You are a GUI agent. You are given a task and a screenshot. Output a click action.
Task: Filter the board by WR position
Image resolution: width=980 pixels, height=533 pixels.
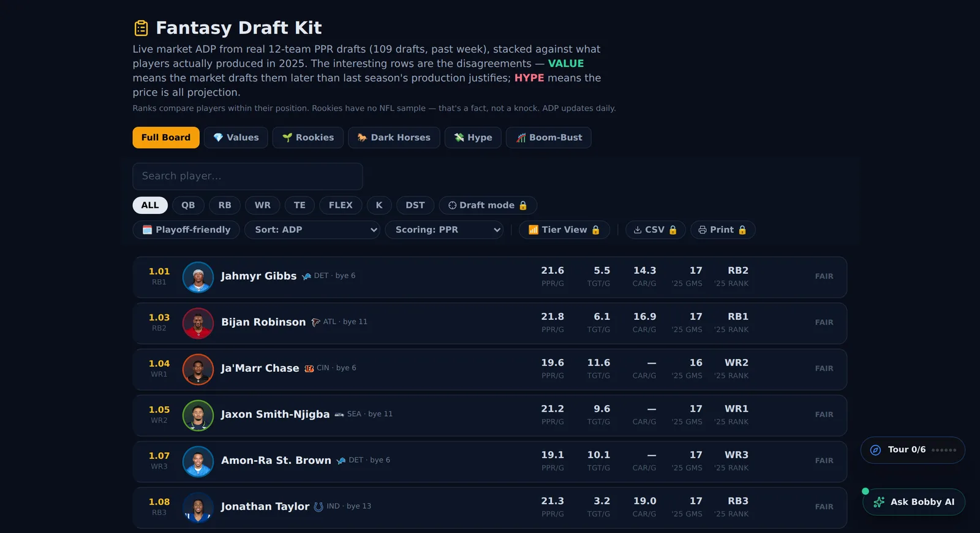tap(263, 205)
